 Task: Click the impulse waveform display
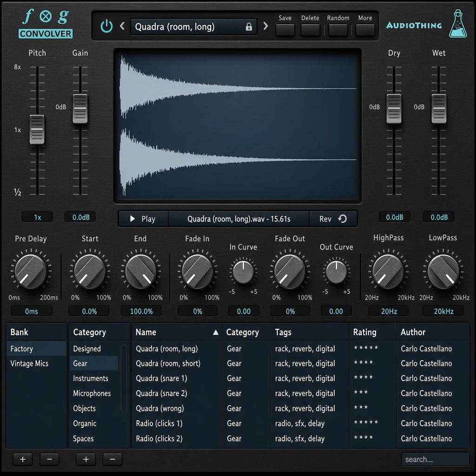tap(238, 126)
